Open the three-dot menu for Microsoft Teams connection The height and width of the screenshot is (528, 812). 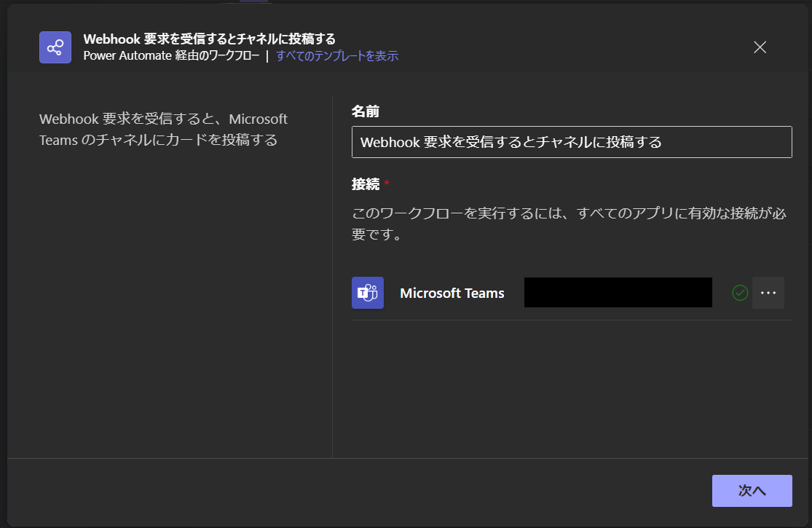tap(768, 293)
